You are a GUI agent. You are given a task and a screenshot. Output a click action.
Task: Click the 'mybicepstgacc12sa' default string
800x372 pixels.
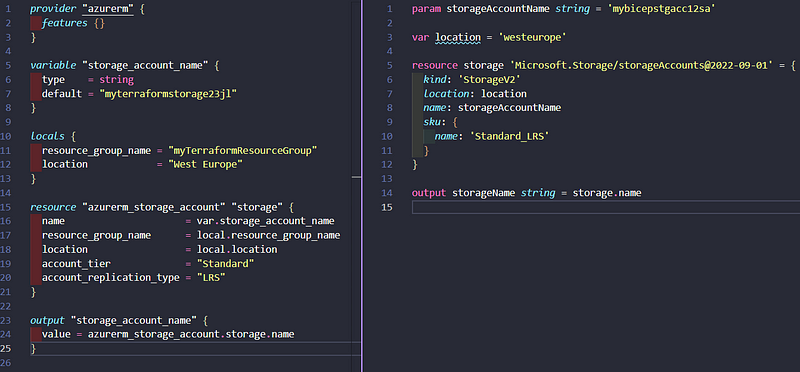(661, 9)
